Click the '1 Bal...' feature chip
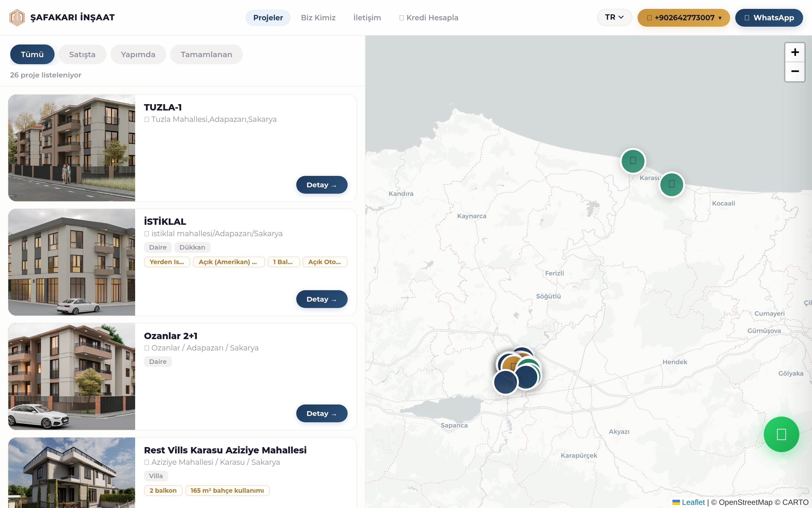Image resolution: width=812 pixels, height=508 pixels. [x=284, y=262]
